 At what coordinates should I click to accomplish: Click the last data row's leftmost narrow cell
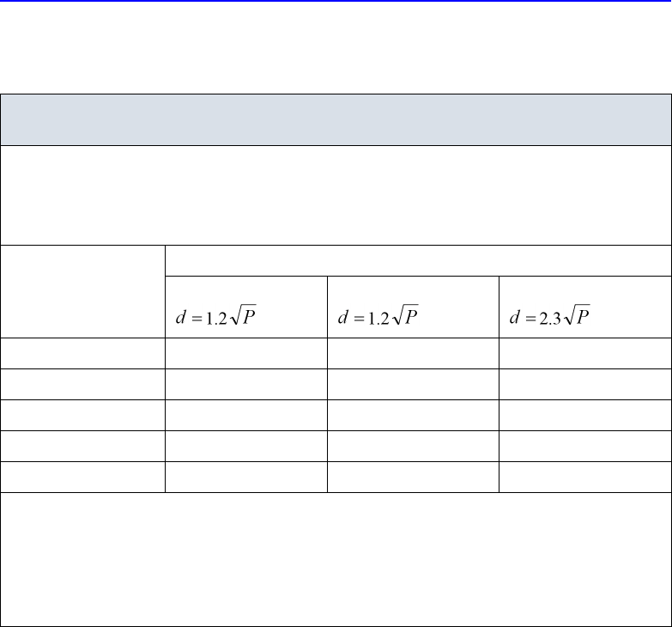click(82, 477)
